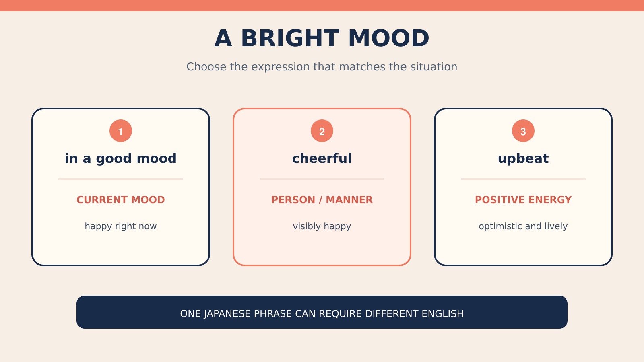Click the divider line under 'cheerful'
644x362 pixels.
coord(322,179)
